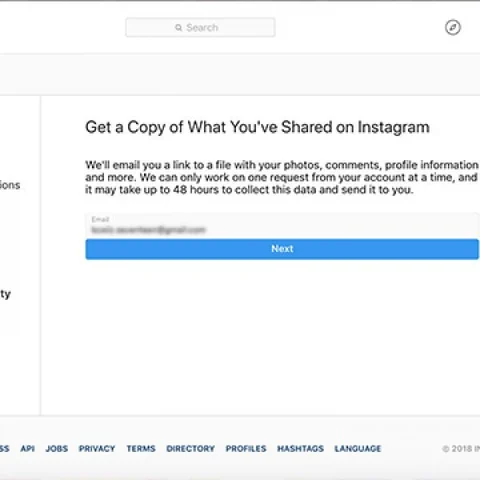Click the 2018 copyright text in footer
The height and width of the screenshot is (480, 480).
(x=461, y=449)
